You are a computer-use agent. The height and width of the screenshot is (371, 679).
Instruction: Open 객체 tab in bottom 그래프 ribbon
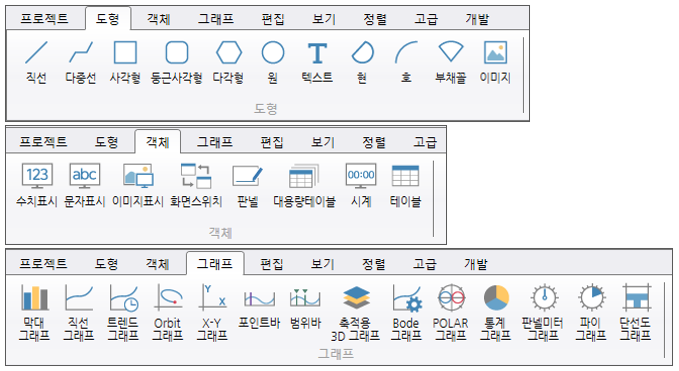click(x=158, y=264)
